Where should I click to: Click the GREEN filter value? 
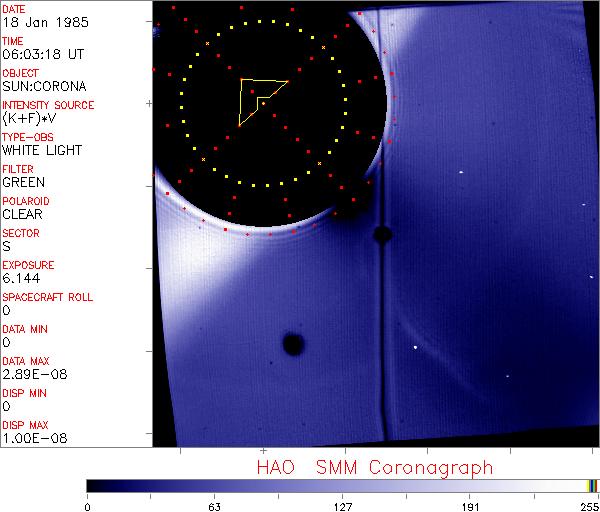click(x=23, y=182)
